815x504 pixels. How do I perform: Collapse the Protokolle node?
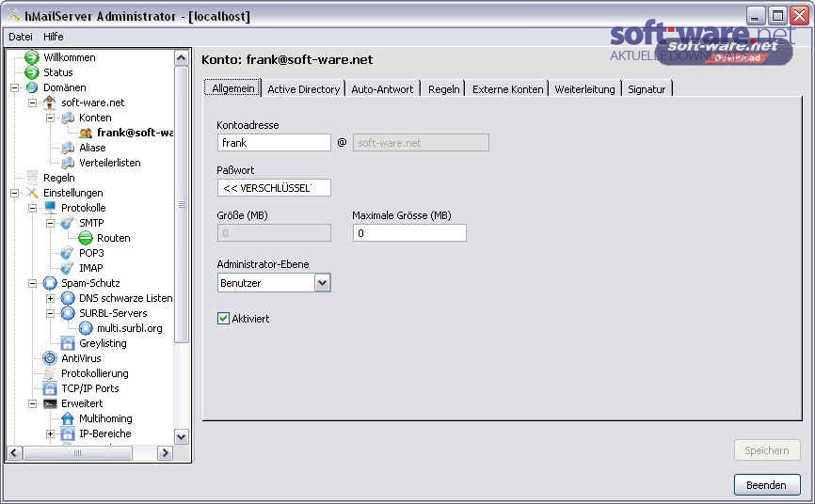point(32,209)
